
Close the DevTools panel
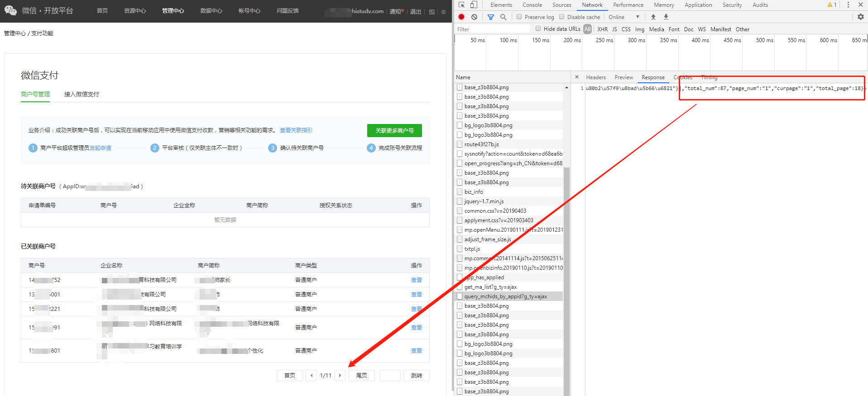861,5
